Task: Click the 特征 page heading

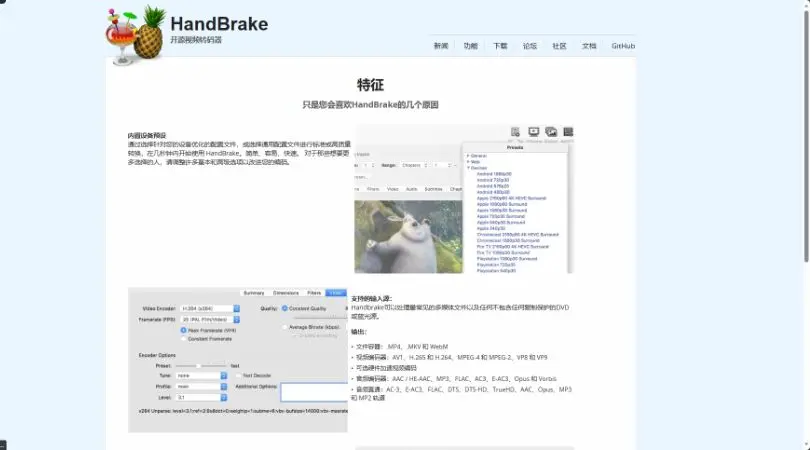Action: point(370,85)
